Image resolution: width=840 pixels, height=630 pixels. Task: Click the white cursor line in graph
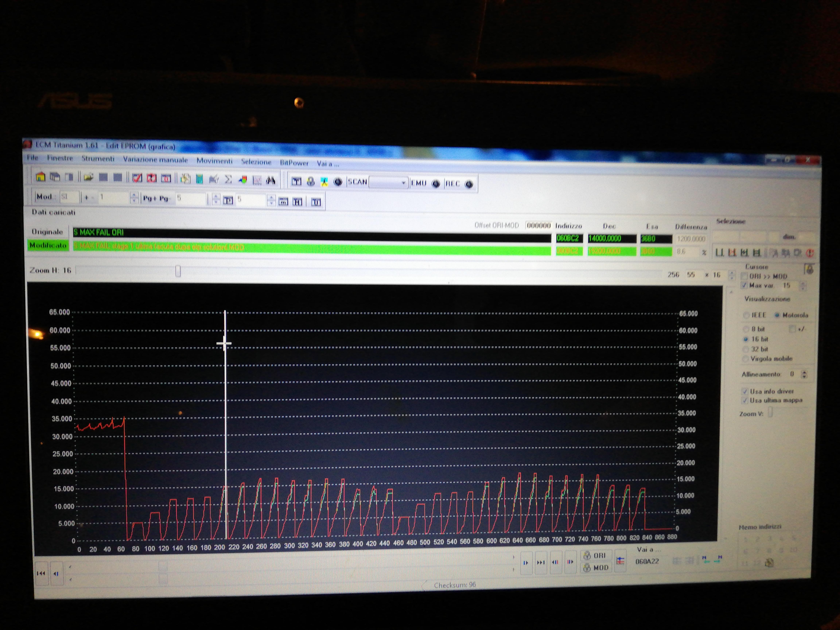coord(225,425)
